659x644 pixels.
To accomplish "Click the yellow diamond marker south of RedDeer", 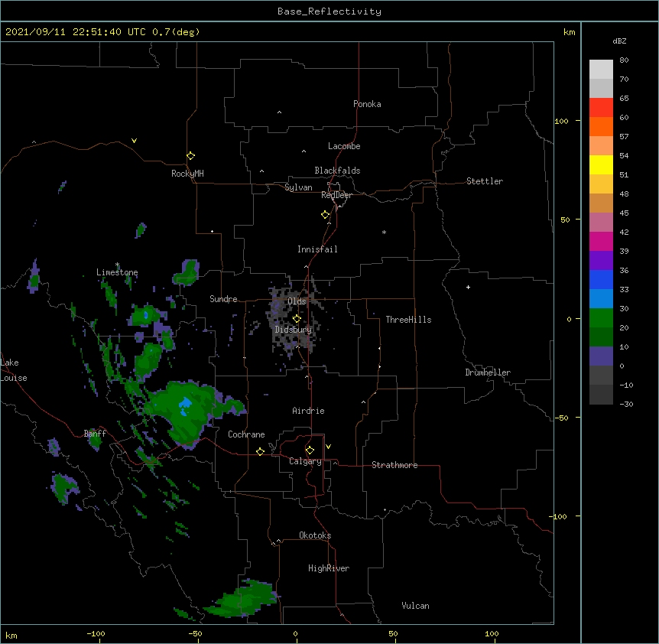I will [x=326, y=215].
